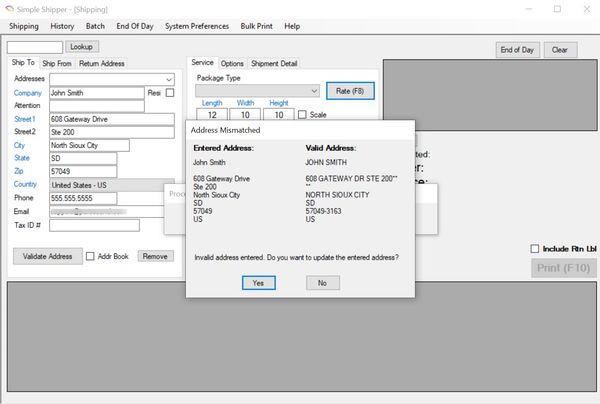Click Yes to update the entered address

point(258,283)
